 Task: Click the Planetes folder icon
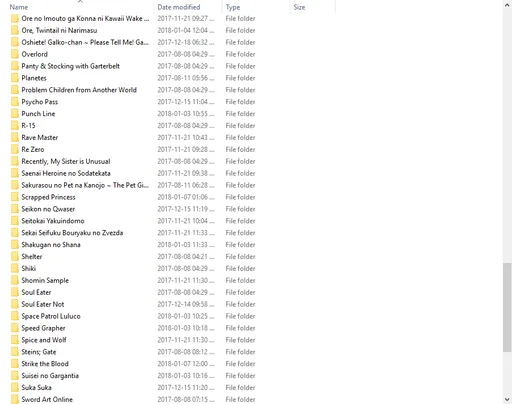click(x=15, y=78)
